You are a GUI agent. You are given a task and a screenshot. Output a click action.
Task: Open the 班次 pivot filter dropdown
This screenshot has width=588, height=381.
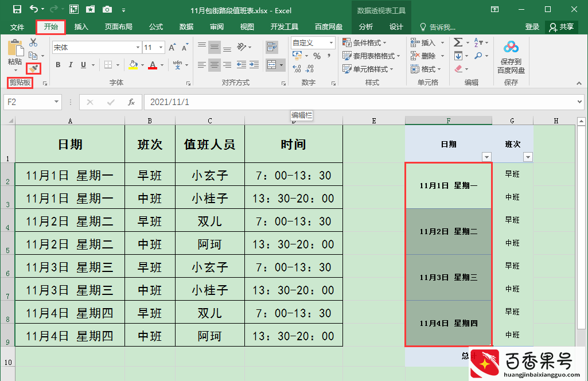[528, 157]
